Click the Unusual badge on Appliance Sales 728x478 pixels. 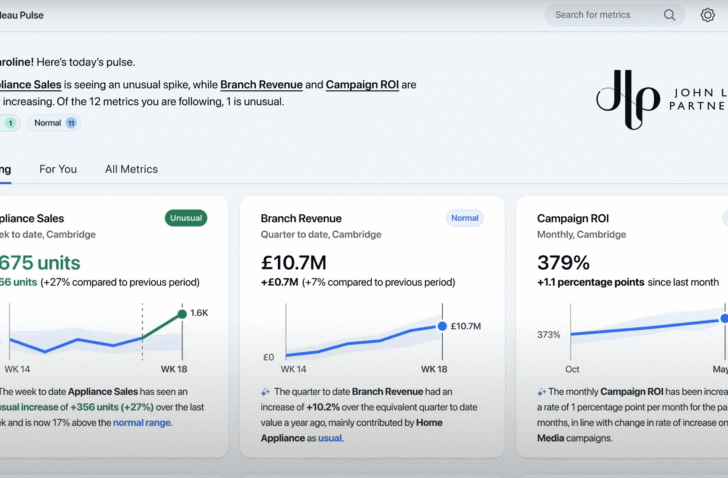(186, 218)
